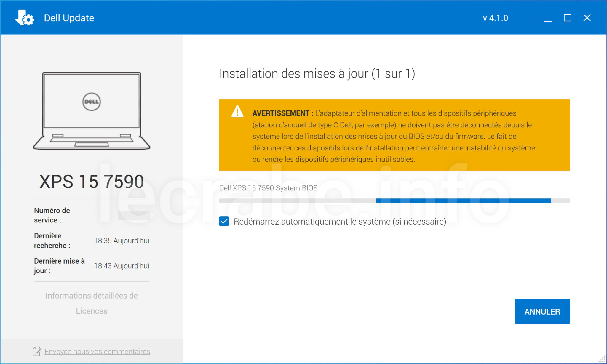Click the Dell logo on the laptop screen
Image resolution: width=607 pixels, height=364 pixels.
tap(91, 101)
